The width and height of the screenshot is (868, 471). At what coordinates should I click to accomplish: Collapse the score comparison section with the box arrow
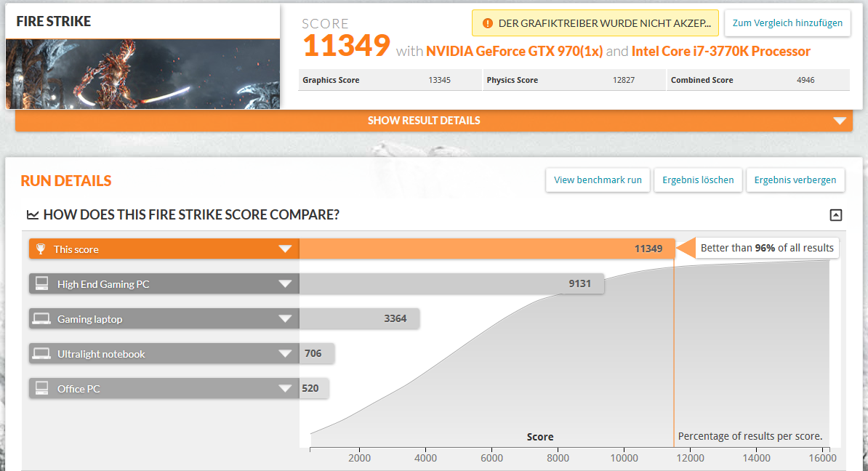pos(836,215)
